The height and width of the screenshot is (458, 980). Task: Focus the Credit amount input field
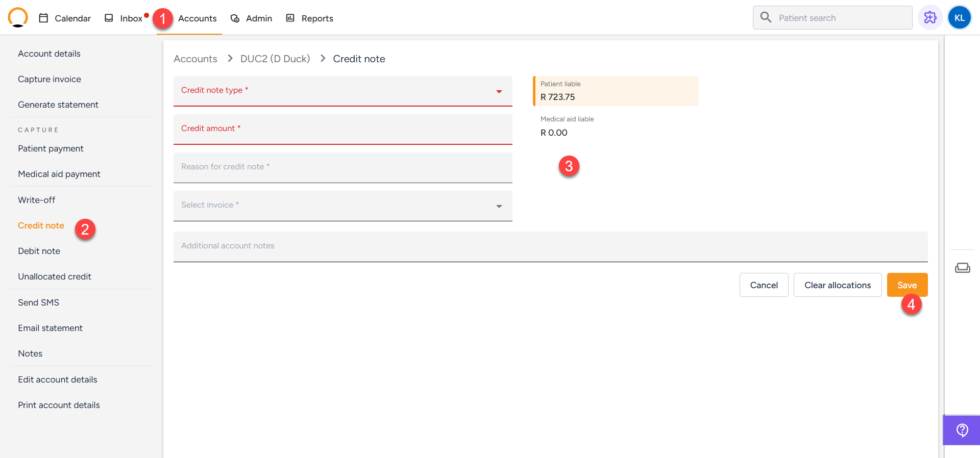pyautogui.click(x=342, y=130)
